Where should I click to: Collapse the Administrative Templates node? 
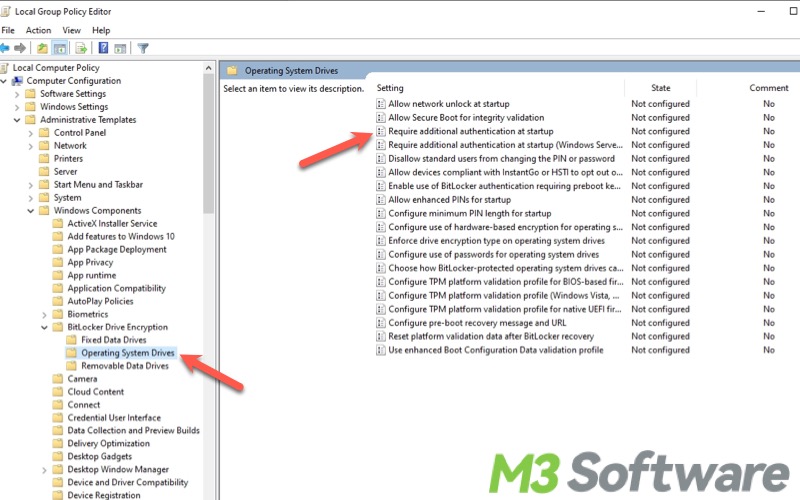(x=17, y=120)
